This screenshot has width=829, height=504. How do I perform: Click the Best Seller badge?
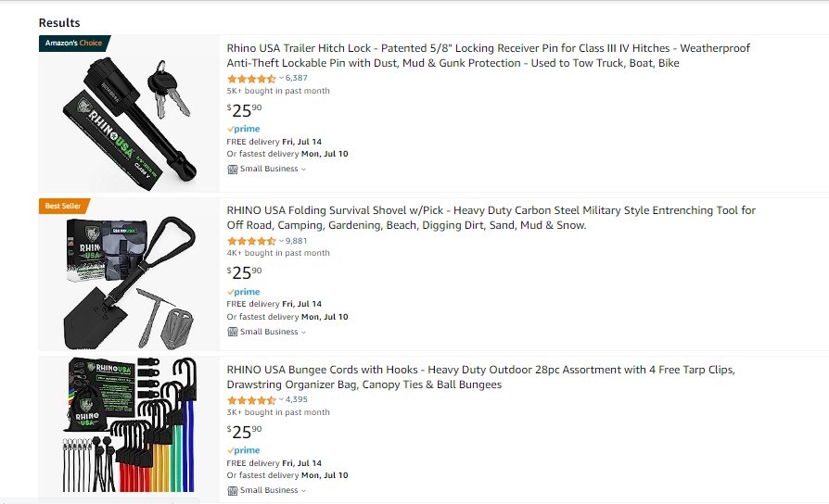pyautogui.click(x=63, y=206)
